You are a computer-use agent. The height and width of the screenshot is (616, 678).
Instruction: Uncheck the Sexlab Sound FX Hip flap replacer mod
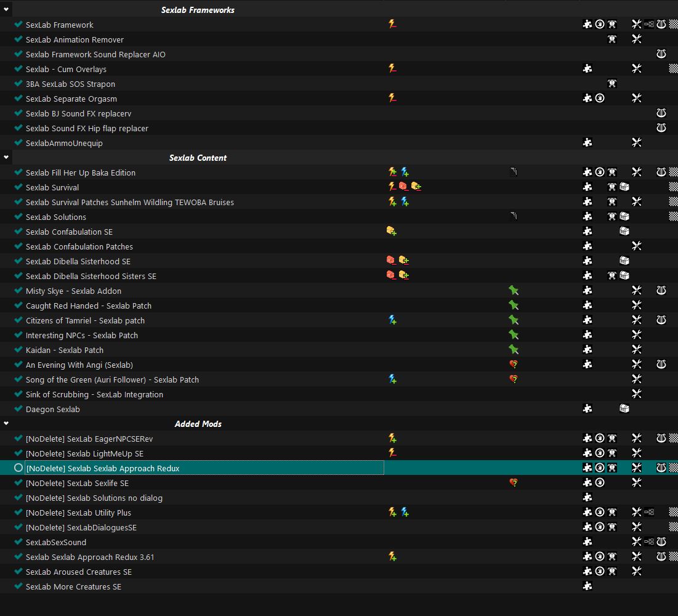[x=18, y=128]
